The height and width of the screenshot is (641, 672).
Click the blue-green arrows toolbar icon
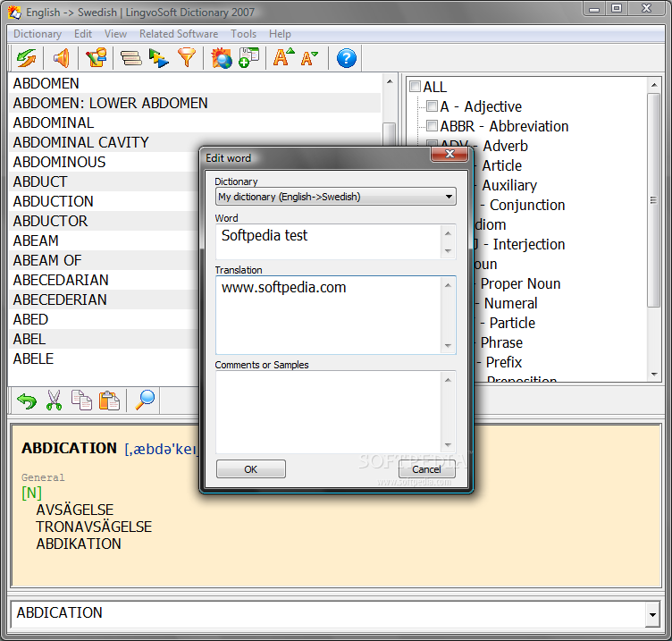[158, 58]
